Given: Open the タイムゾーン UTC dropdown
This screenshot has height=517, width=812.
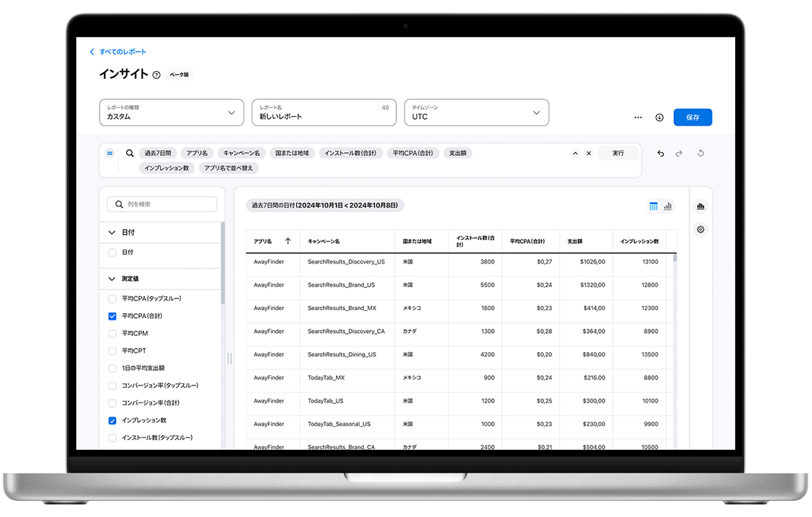Looking at the screenshot, I should (476, 112).
